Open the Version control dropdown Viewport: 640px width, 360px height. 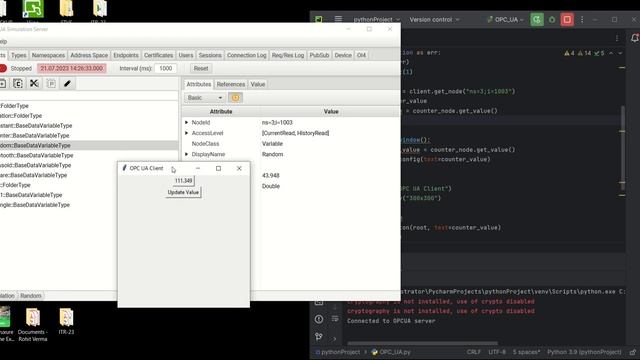coord(434,20)
